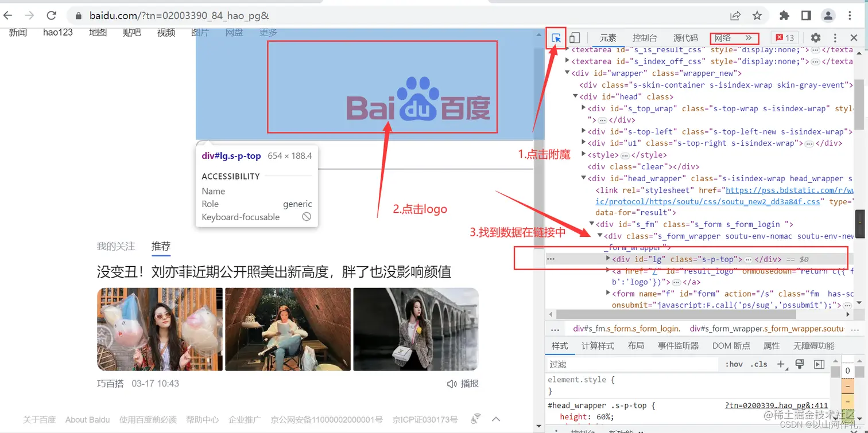Screen dimensions: 868x433
Task: Open the hao123 link
Action: [x=57, y=33]
